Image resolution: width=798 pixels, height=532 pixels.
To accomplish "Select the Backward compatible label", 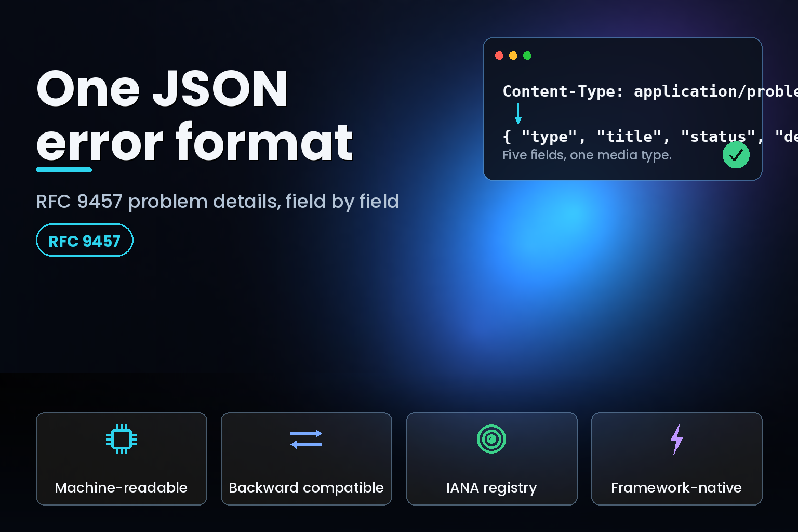I will pyautogui.click(x=307, y=487).
